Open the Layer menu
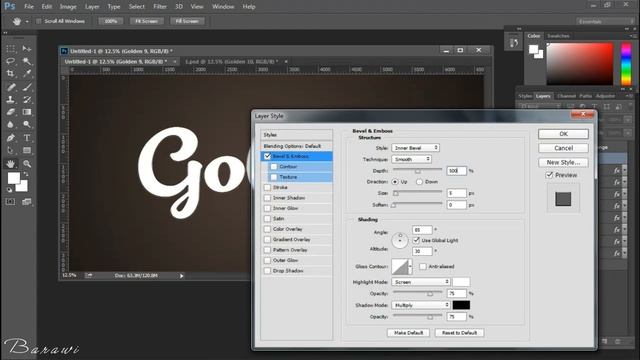The width and height of the screenshot is (640, 360). pyautogui.click(x=92, y=7)
